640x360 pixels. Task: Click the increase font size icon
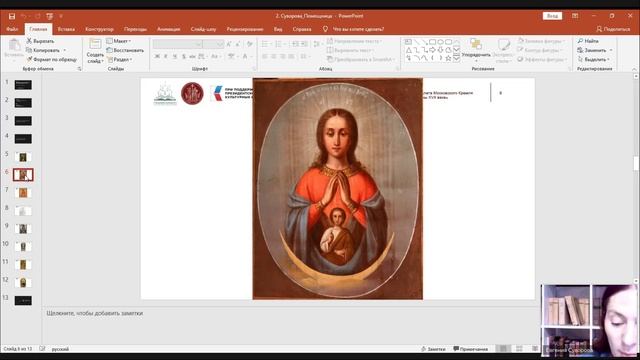click(x=229, y=44)
